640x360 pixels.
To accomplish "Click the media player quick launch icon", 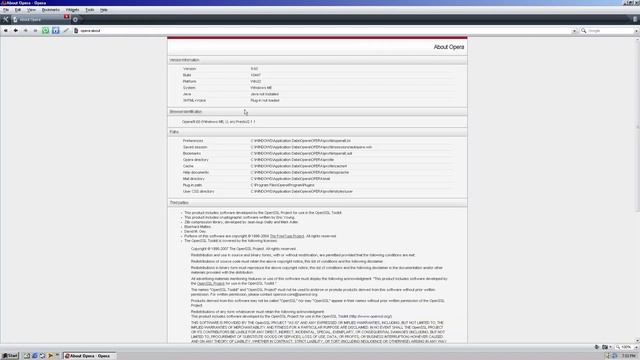I will 51,356.
